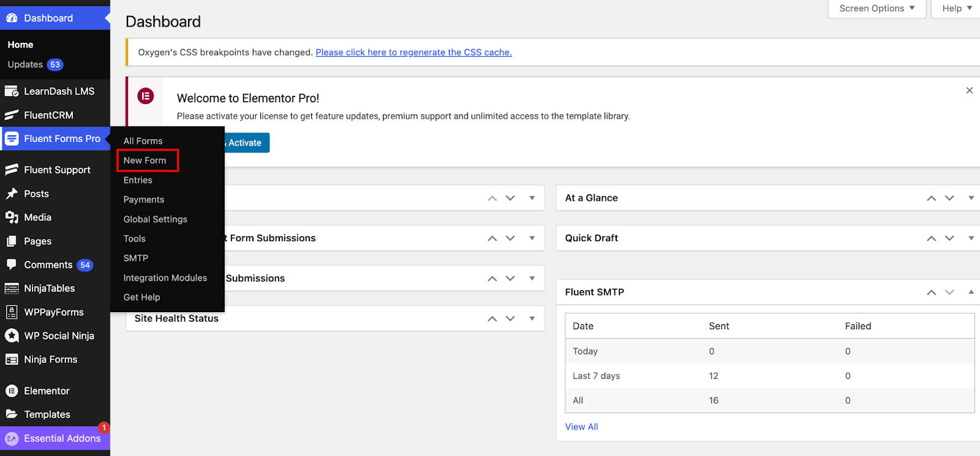
Task: Expand the Screen Options dropdown
Action: click(x=876, y=9)
